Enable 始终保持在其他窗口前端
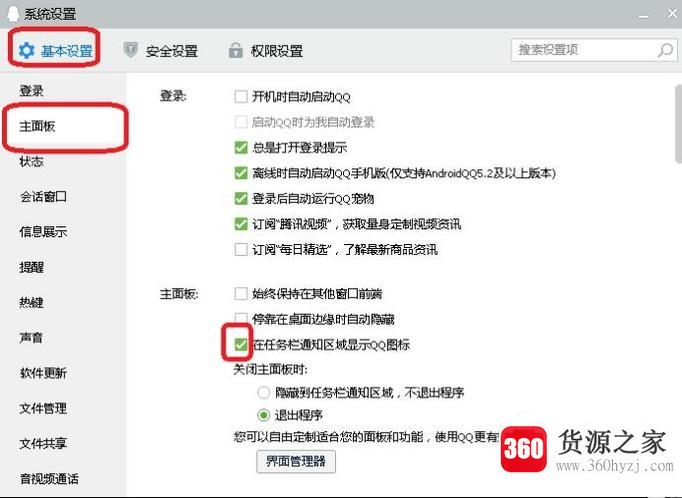The height and width of the screenshot is (498, 682). point(241,294)
